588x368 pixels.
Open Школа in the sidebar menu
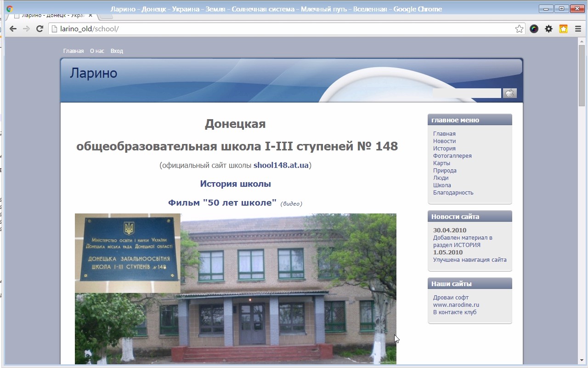(x=442, y=185)
